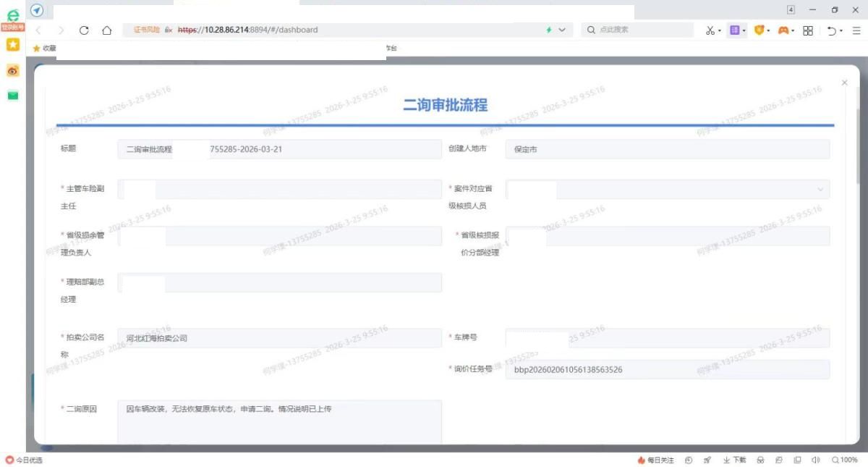Open the green mail sidebar icon

tap(12, 96)
